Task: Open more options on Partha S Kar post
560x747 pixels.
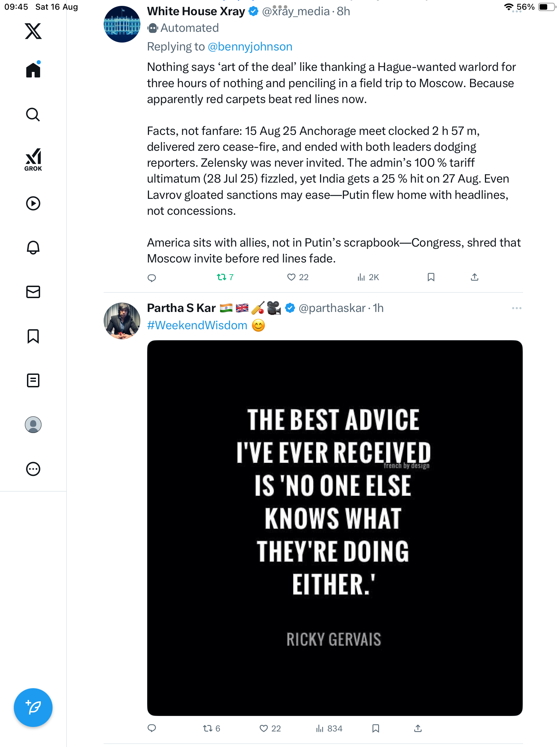Action: [x=516, y=308]
